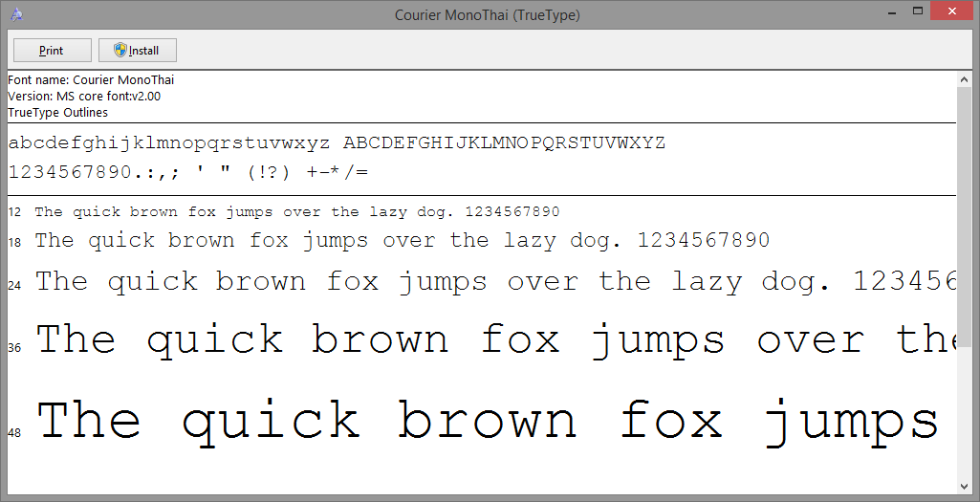This screenshot has width=980, height=502.
Task: Click the '36' size label
Action: pyautogui.click(x=14, y=348)
